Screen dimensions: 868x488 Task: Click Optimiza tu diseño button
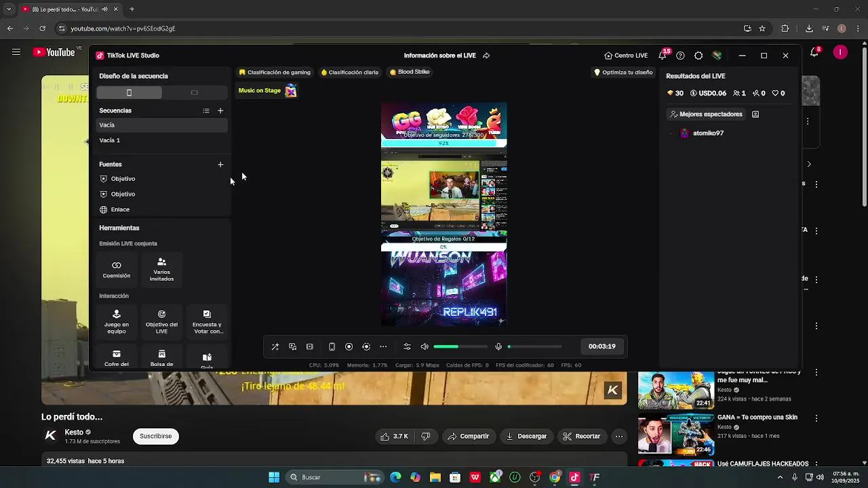623,72
